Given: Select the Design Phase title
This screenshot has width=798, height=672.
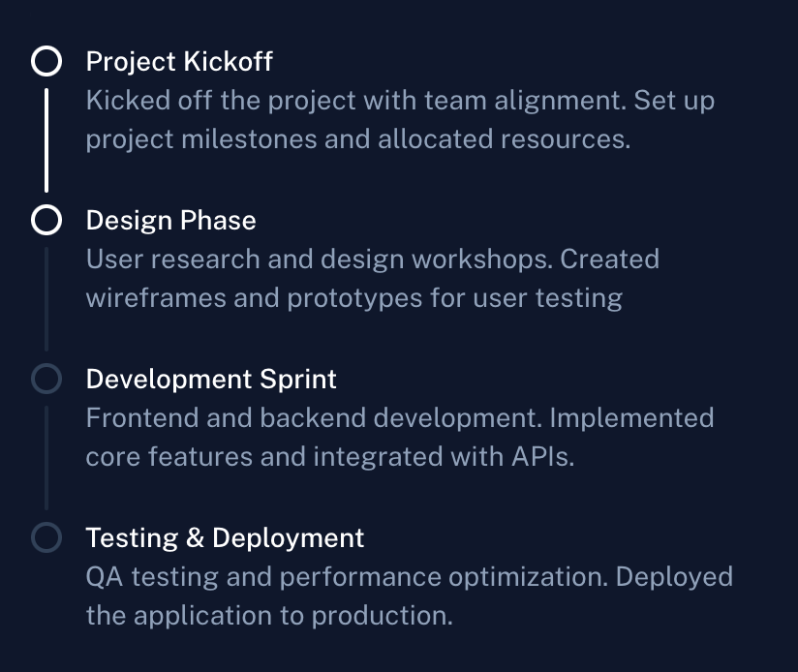Looking at the screenshot, I should click(x=171, y=220).
